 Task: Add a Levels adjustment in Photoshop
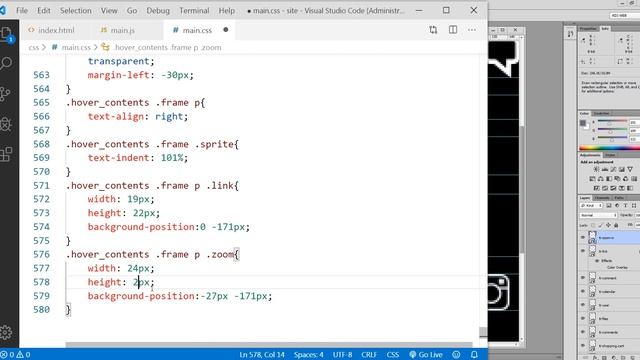(605, 169)
